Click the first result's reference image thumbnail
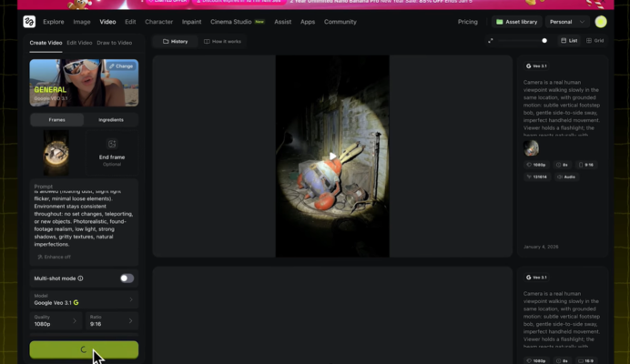The image size is (630, 364). 531,148
